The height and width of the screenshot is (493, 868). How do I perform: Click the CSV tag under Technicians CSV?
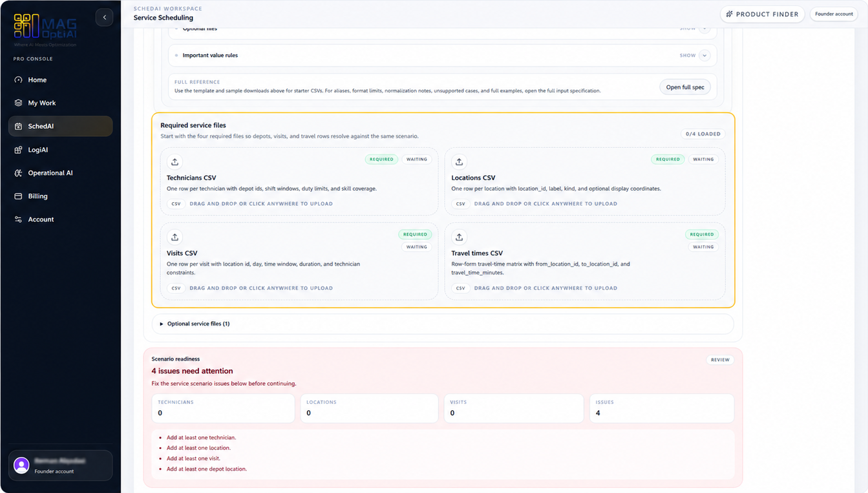coord(176,204)
